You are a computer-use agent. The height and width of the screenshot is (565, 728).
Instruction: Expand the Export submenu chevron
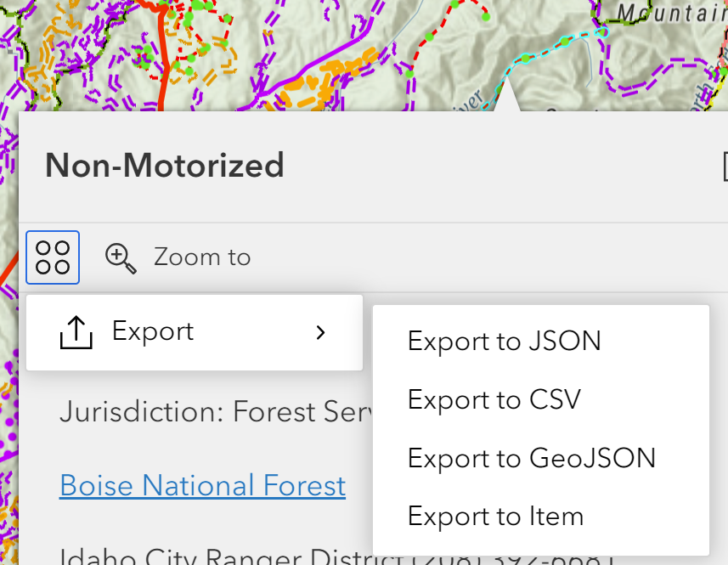(320, 332)
